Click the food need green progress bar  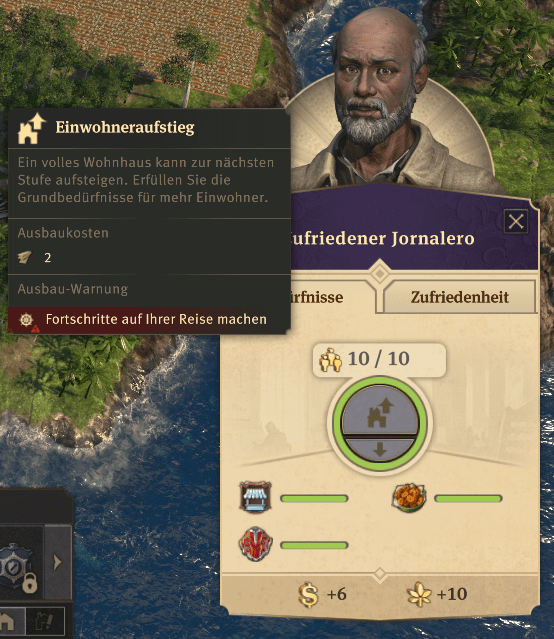click(x=468, y=498)
